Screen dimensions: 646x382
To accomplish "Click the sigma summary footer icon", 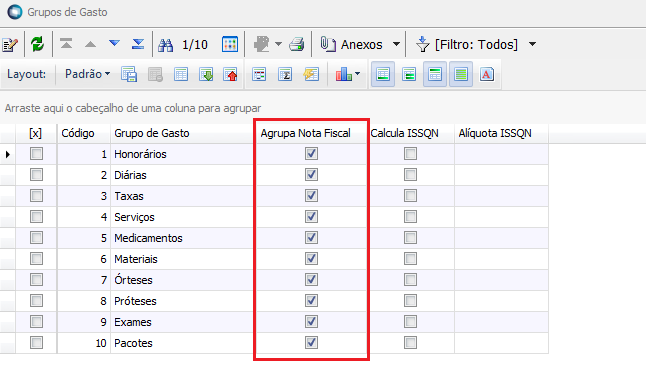I will point(285,75).
